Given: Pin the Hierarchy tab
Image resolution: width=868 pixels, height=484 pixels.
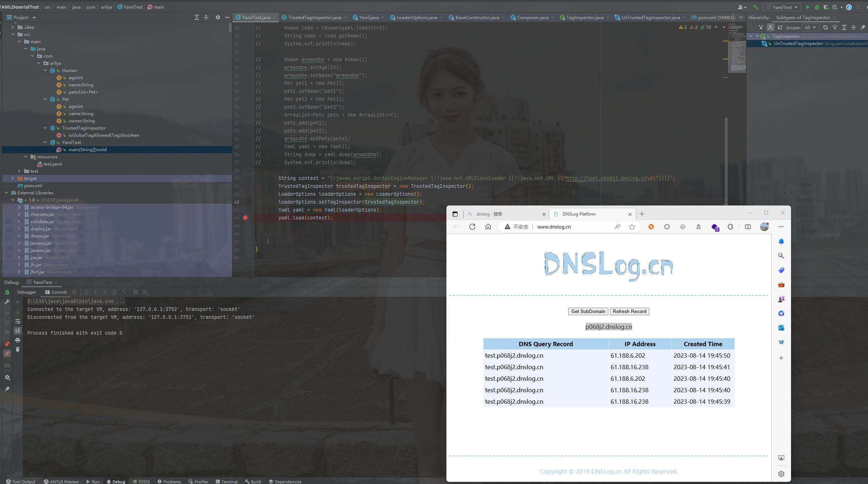Looking at the screenshot, I should pyautogui.click(x=863, y=27).
